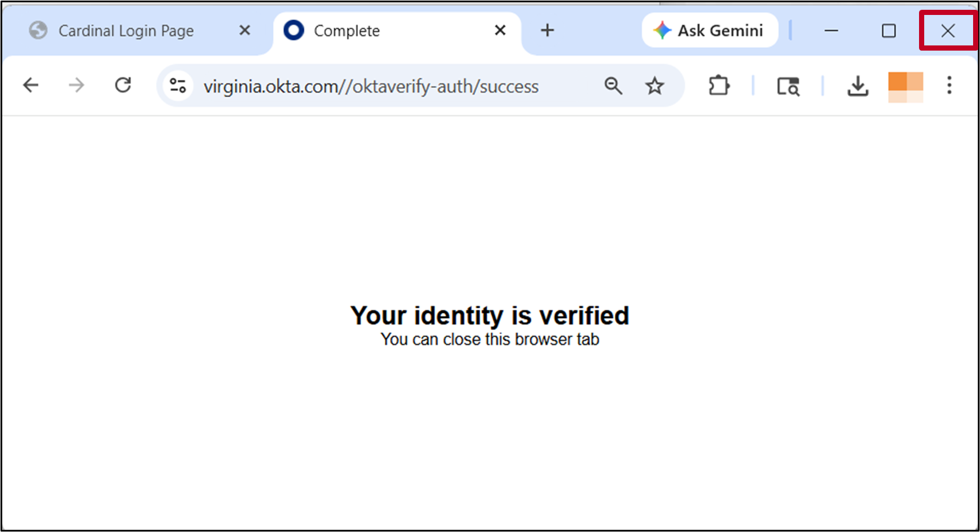The height and width of the screenshot is (532, 980).
Task: Switch to the Cardinal Login Page tab
Action: pos(126,31)
